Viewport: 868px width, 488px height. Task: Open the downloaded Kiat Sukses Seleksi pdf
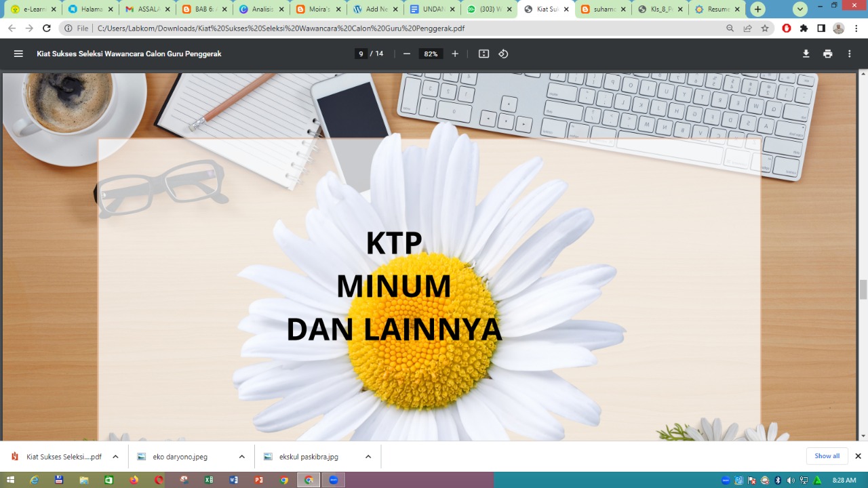56,456
